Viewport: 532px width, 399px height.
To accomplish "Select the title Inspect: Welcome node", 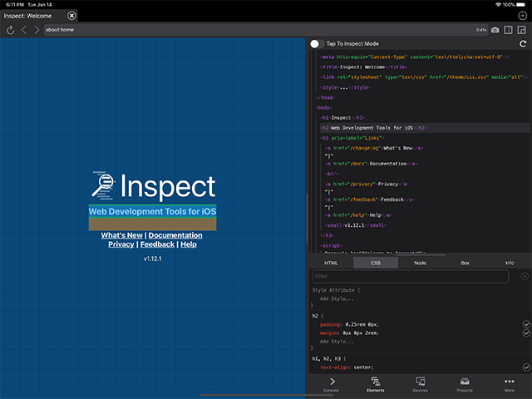I will click(x=363, y=67).
